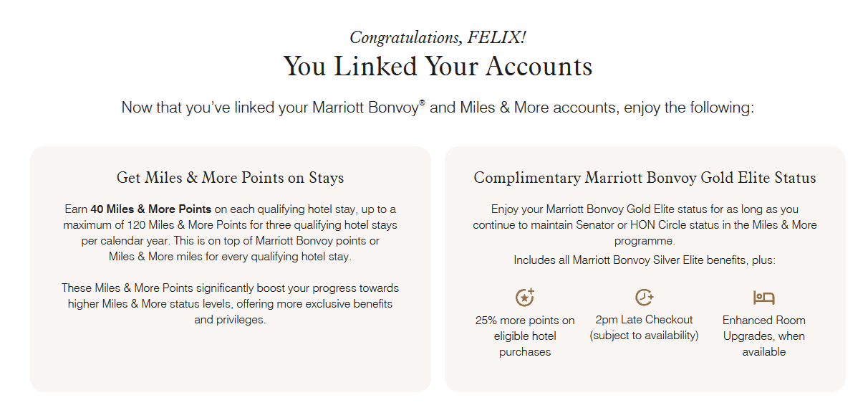Screen dimensions: 868x408
Task: Click the intro sentence starting "Now that you've linked"
Action: [438, 108]
